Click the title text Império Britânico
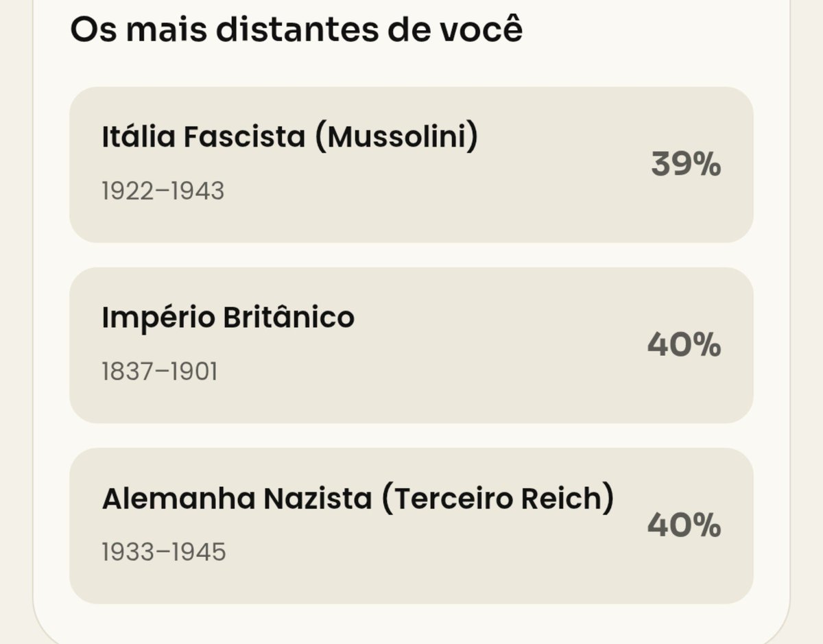 pyautogui.click(x=228, y=318)
